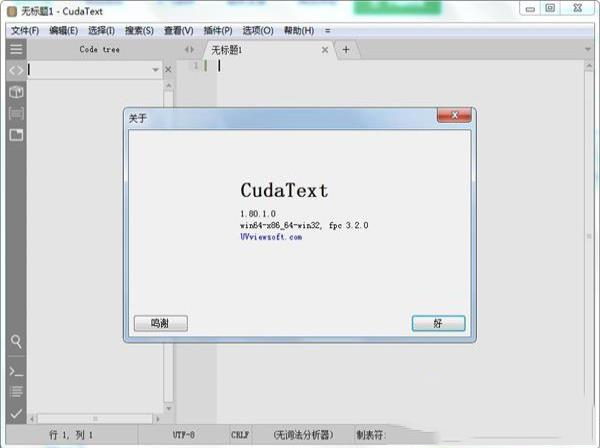Screen dimensions: 600x448
Task: Open the 插件(P) menu
Action: tap(218, 31)
